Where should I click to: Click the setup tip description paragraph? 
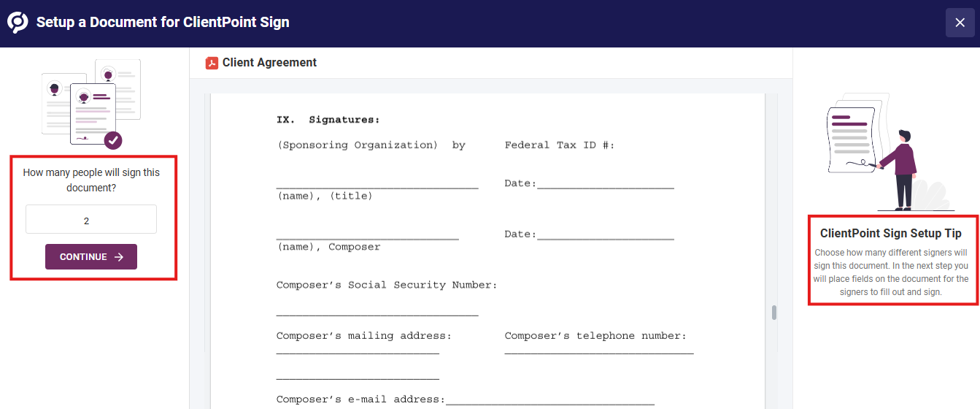891,272
